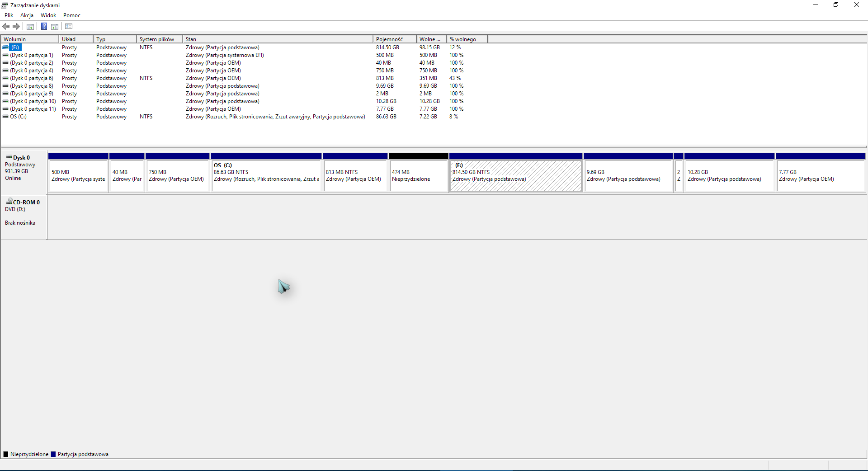Select the 9.69 GB partition block

click(628, 173)
